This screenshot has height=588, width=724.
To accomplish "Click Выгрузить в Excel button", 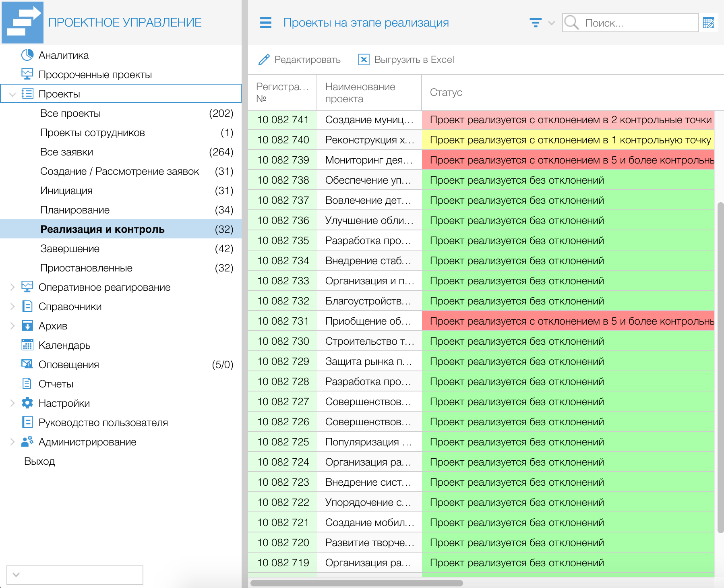I will 406,60.
